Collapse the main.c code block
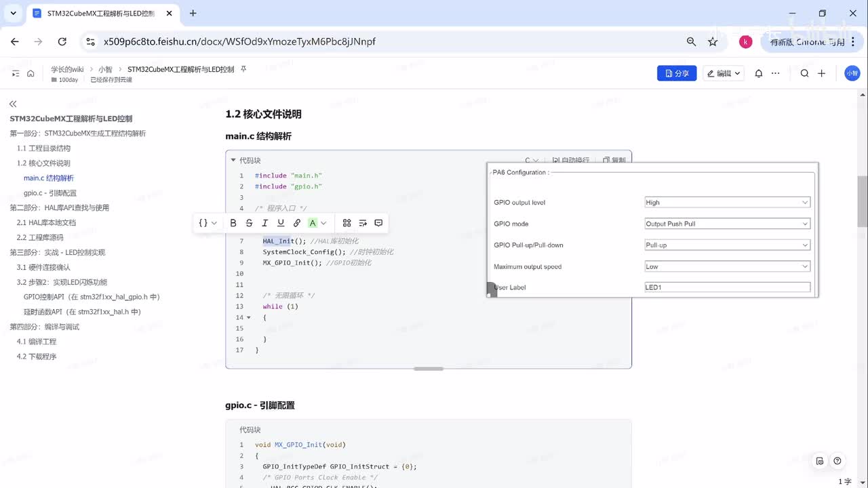The image size is (868, 488). coord(234,161)
